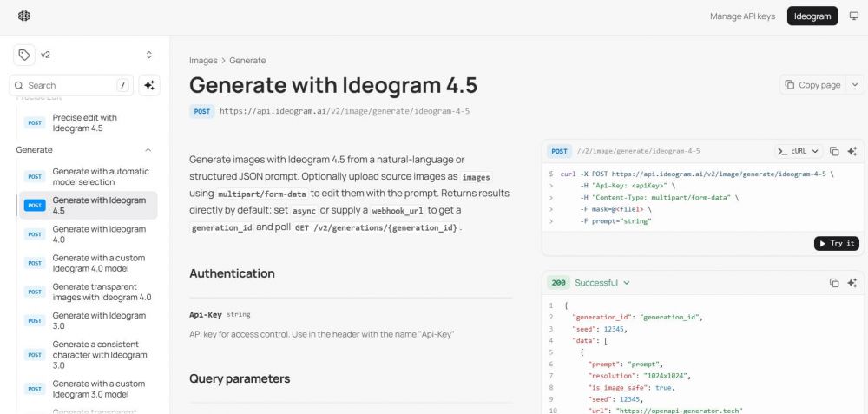Click the endpoint URL api.ideogram.ai text
This screenshot has width=868, height=414.
(x=345, y=111)
